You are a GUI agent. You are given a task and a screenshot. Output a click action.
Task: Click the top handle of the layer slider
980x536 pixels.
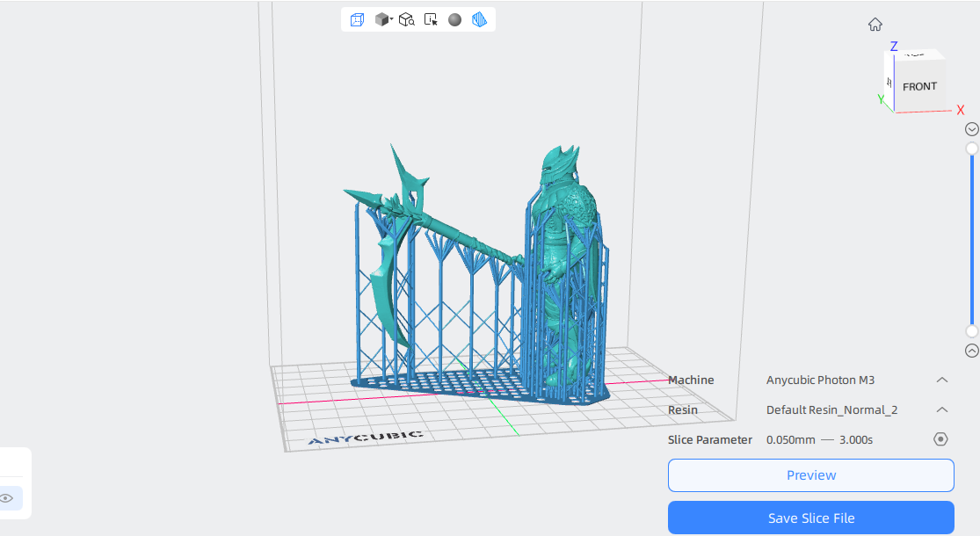(972, 148)
